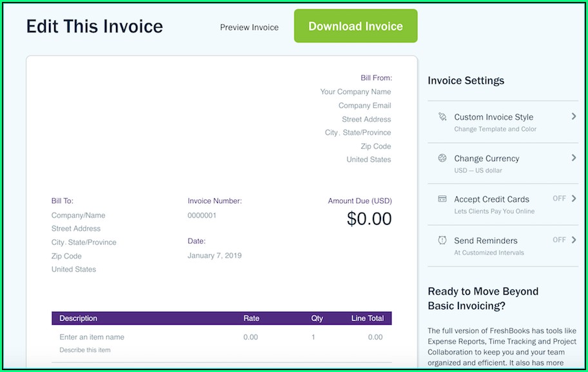Change the invoice number 0000001
Image resolution: width=588 pixels, height=372 pixels.
coord(202,215)
